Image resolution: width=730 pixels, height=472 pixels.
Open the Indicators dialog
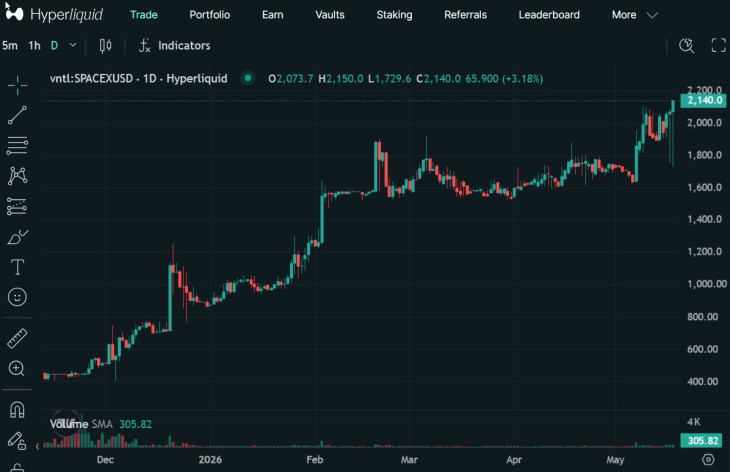pos(175,46)
